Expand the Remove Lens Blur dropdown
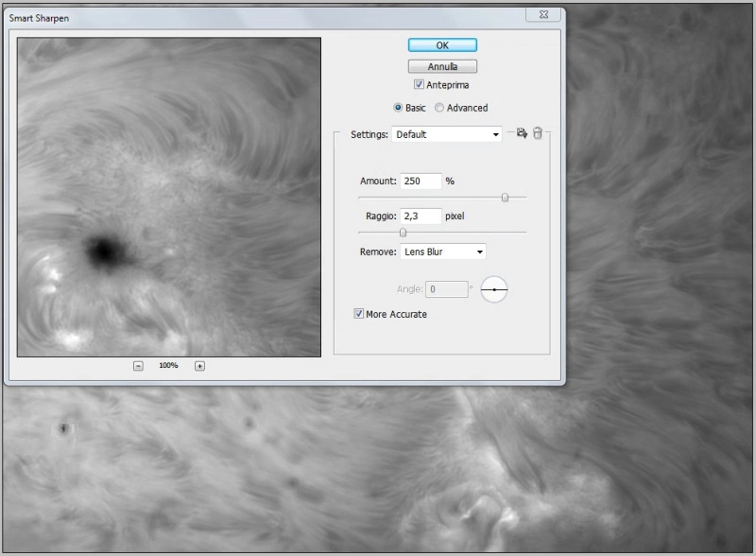Image resolution: width=756 pixels, height=556 pixels. coord(442,252)
